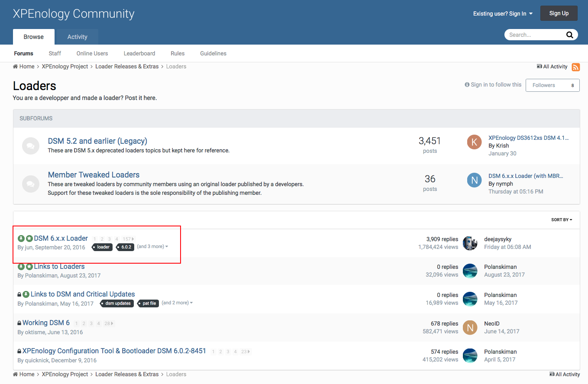Image resolution: width=588 pixels, height=384 pixels.
Task: Jump to page 28 of Working DSM 6
Action: [x=109, y=323]
